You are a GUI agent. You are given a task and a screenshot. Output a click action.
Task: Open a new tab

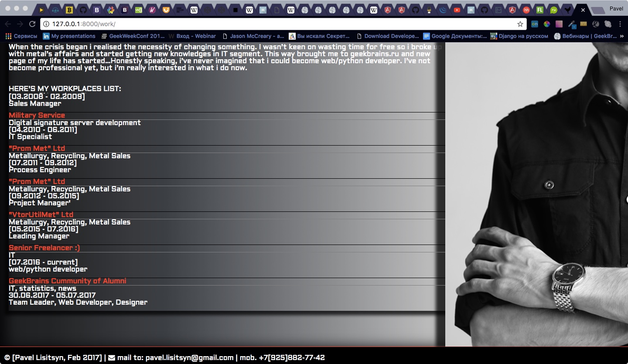(x=598, y=10)
